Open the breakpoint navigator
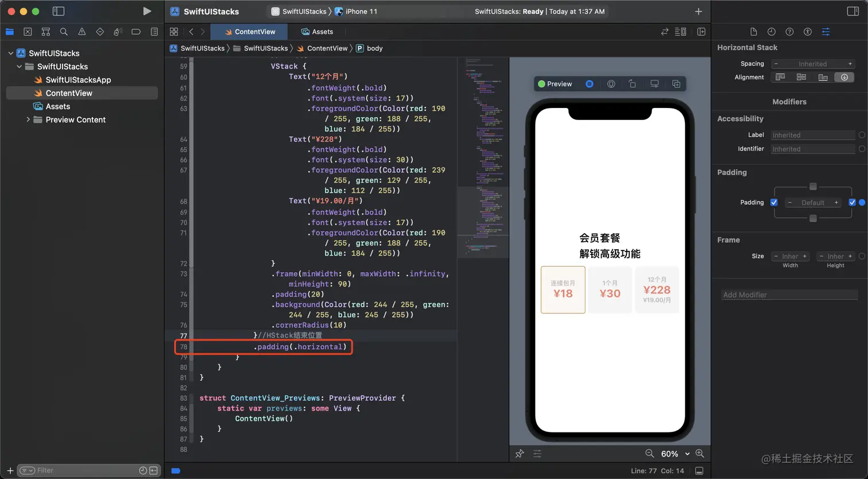Screen dimensions: 868x479 136,32
